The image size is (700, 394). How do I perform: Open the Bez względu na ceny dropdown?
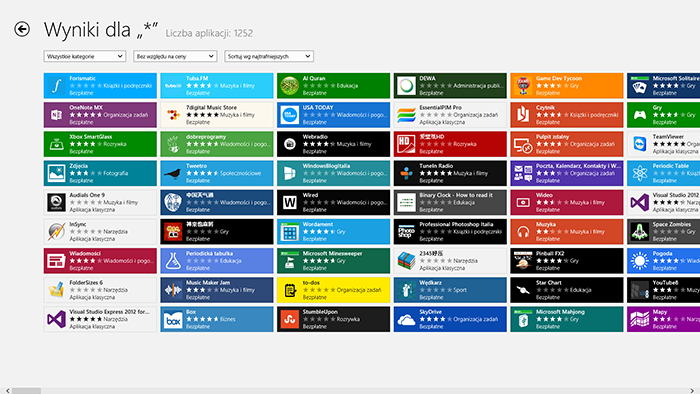[175, 56]
